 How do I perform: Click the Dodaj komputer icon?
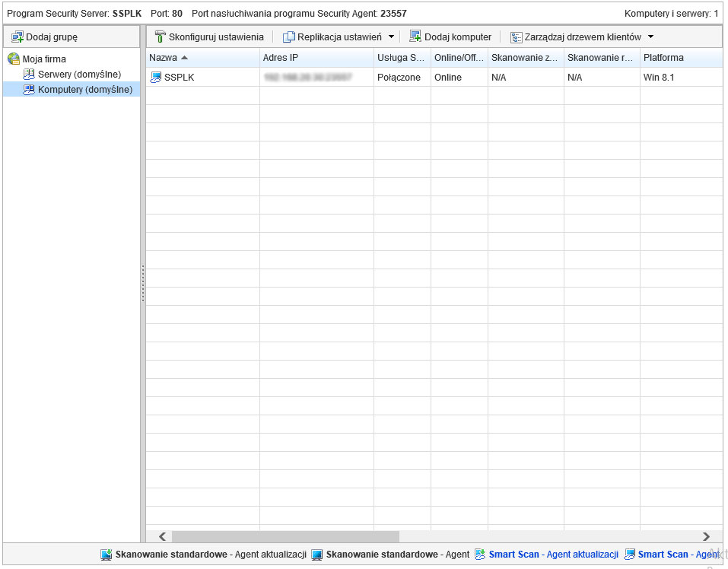click(x=415, y=37)
